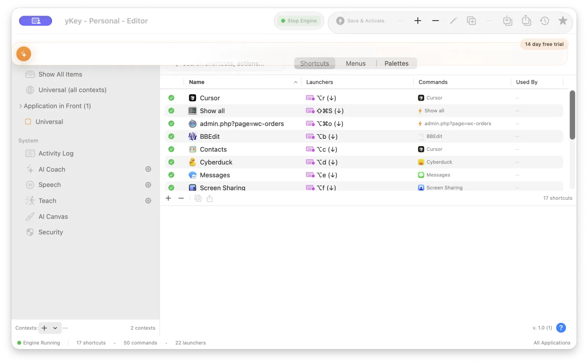588x364 pixels.
Task: Open the Contexts add dropdown chevron
Action: [x=55, y=328]
